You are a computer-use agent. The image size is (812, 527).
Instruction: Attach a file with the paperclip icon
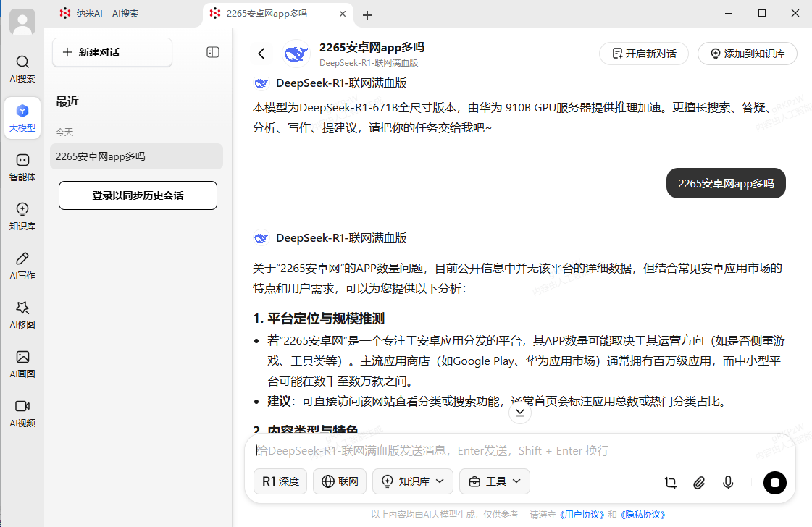click(699, 482)
